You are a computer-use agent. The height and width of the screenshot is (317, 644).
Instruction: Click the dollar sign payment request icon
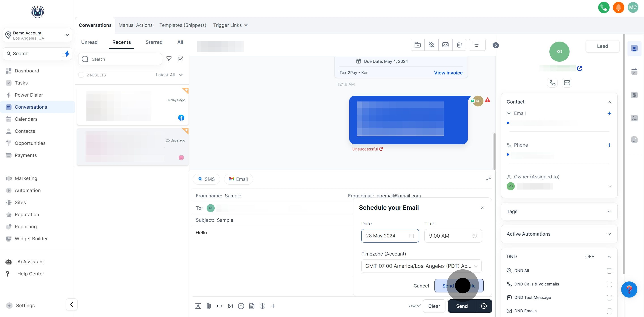coord(262,306)
